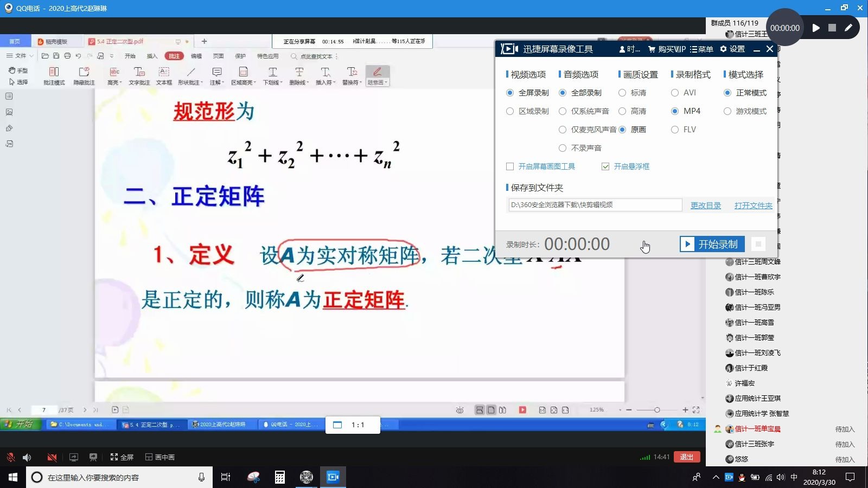Click the 隐藏批注 hide annotations icon
The height and width of the screenshot is (488, 868).
[84, 75]
